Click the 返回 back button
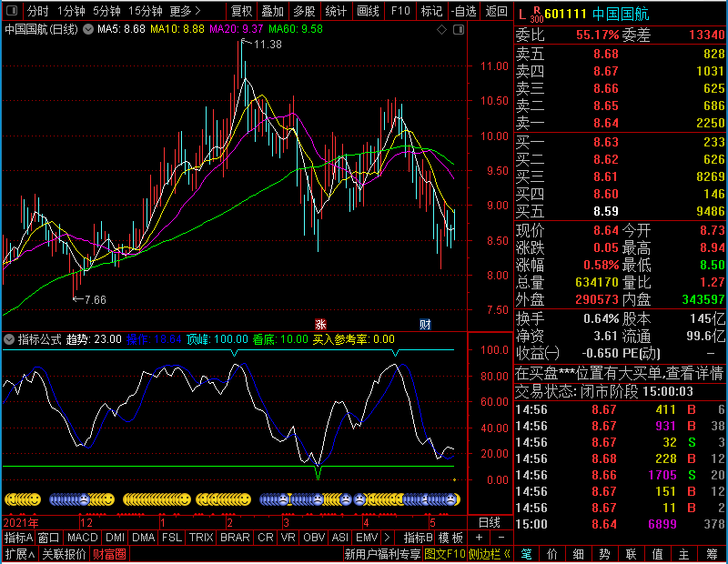 (x=496, y=11)
